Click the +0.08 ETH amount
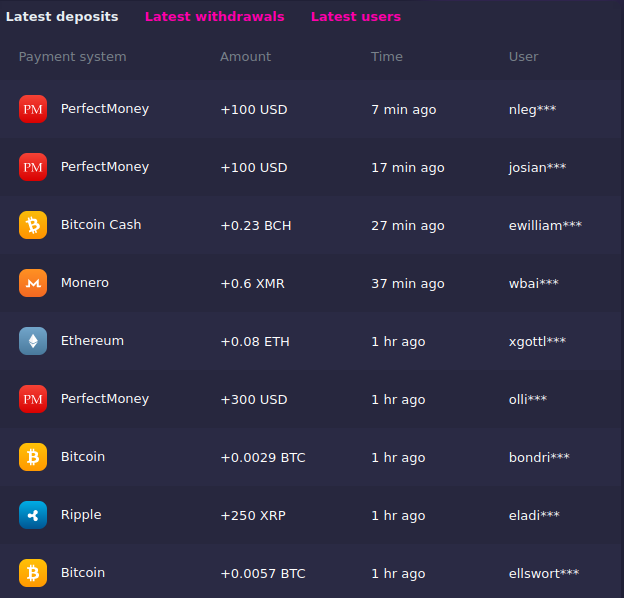 click(255, 342)
